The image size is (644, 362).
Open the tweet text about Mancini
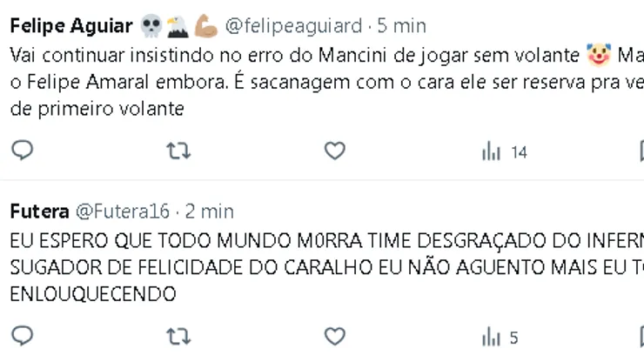pos(261,84)
